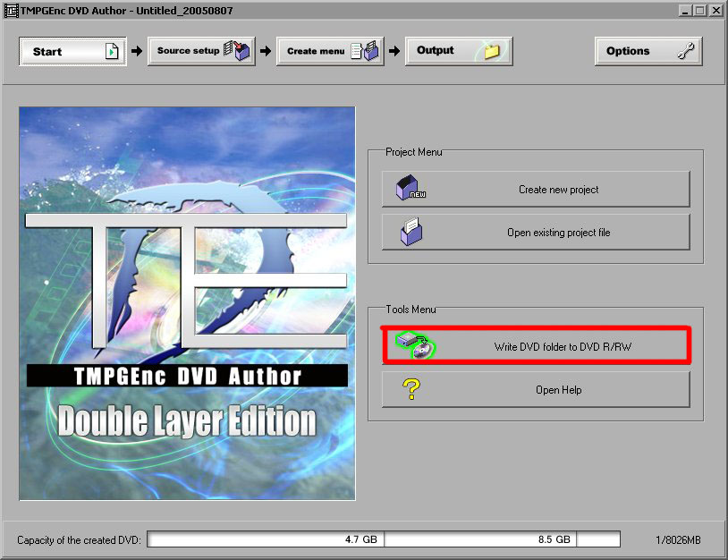Click Open existing project file button

pos(536,233)
